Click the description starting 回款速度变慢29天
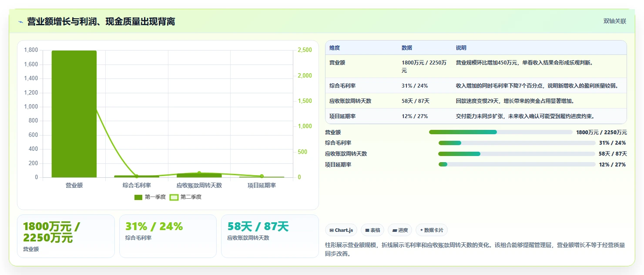The image size is (644, 275). coord(515,101)
